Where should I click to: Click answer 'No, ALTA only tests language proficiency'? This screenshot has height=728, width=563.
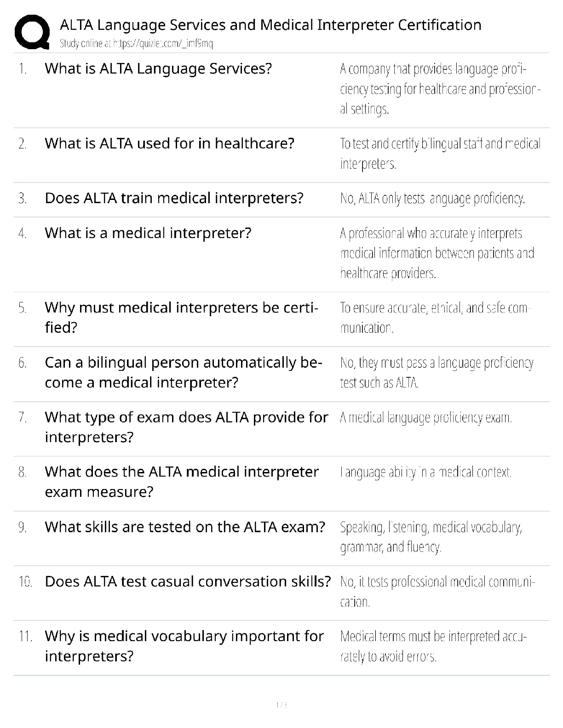point(432,199)
